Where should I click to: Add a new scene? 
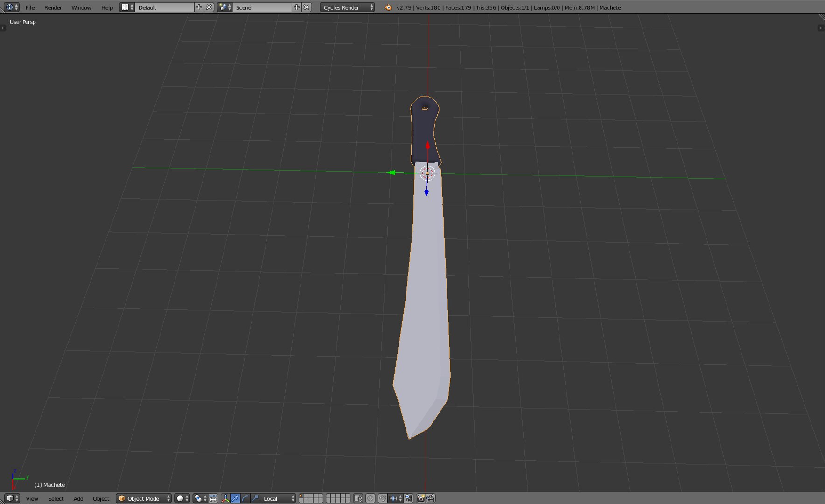297,7
